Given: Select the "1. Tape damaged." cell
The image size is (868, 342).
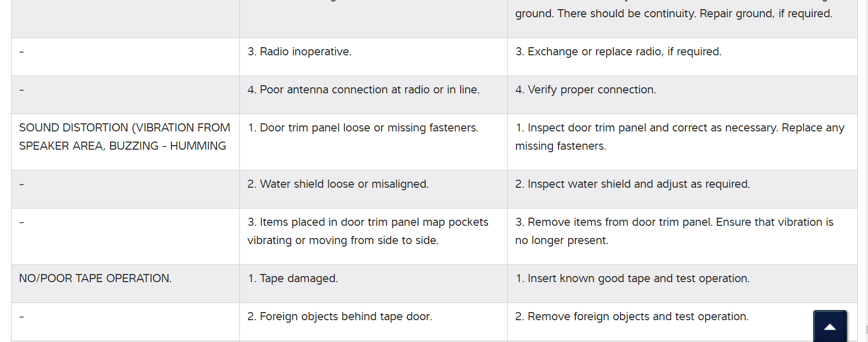Looking at the screenshot, I should click(293, 279).
